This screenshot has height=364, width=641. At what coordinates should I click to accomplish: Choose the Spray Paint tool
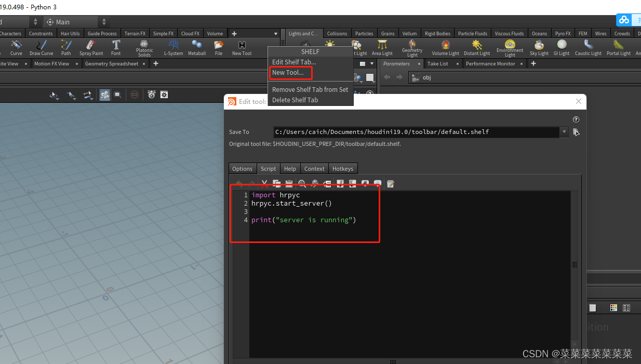[x=91, y=48]
